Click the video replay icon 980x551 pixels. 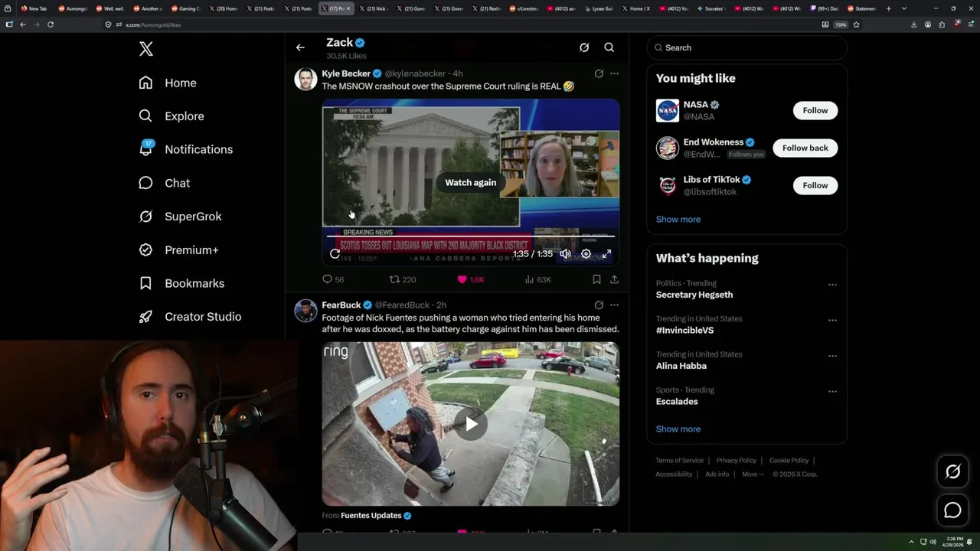coord(335,254)
